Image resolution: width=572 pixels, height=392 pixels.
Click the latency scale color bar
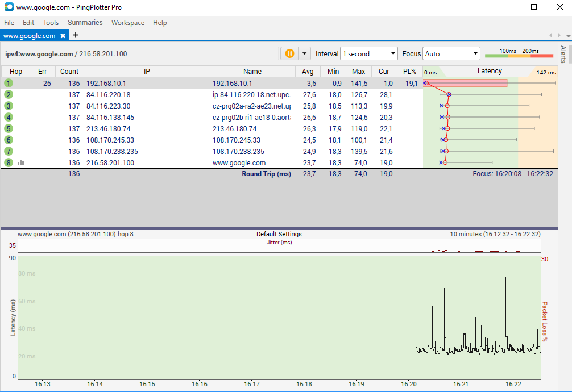pyautogui.click(x=519, y=55)
